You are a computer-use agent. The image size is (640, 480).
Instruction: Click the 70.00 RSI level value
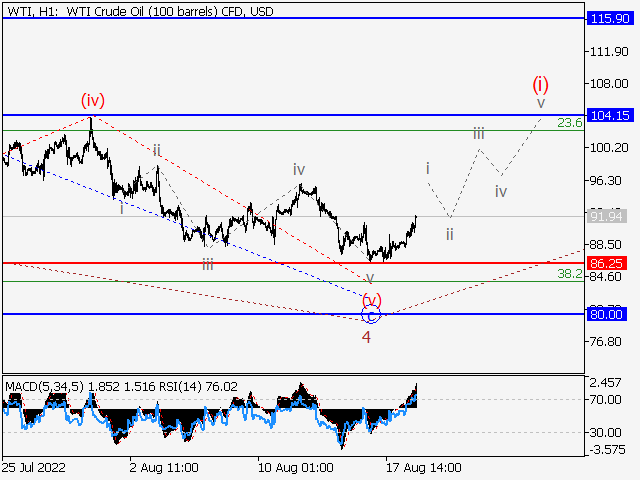605,400
